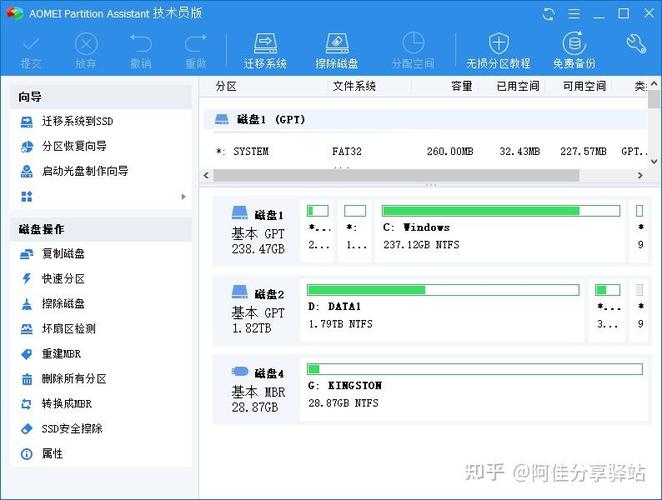Click the 32.43MB used space cell

519,151
